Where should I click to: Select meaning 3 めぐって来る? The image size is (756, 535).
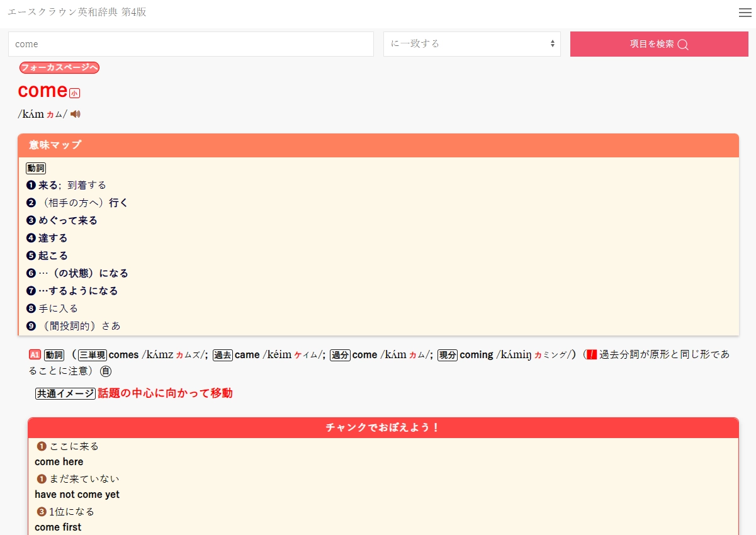pyautogui.click(x=62, y=220)
